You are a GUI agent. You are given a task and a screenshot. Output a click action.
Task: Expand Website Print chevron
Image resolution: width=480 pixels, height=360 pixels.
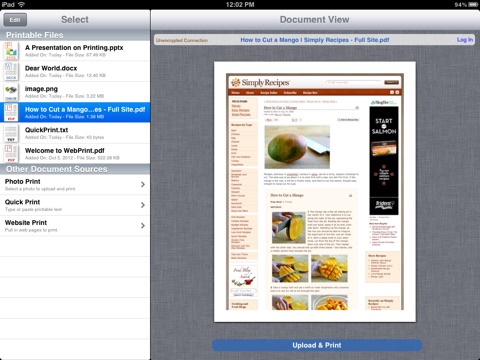point(143,226)
